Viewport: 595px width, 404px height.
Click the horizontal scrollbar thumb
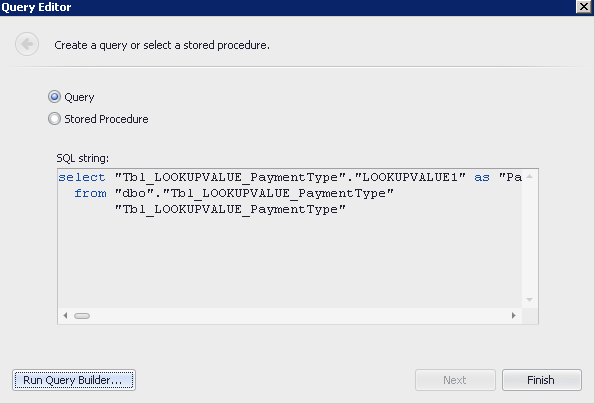click(82, 316)
